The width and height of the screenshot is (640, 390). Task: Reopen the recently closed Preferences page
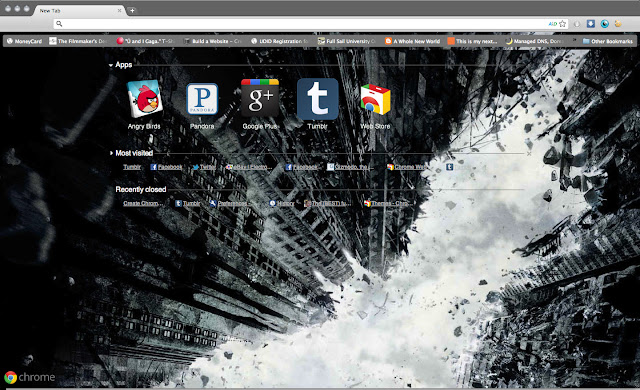(x=230, y=203)
